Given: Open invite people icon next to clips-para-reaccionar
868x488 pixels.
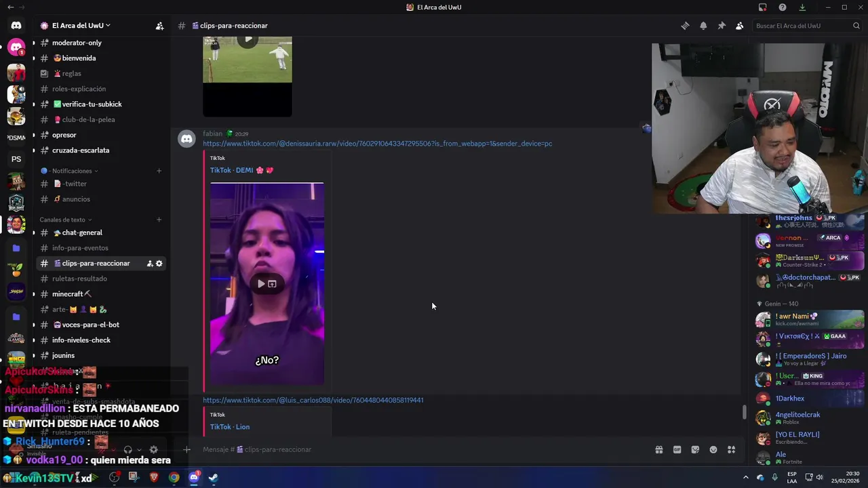Looking at the screenshot, I should tap(150, 264).
